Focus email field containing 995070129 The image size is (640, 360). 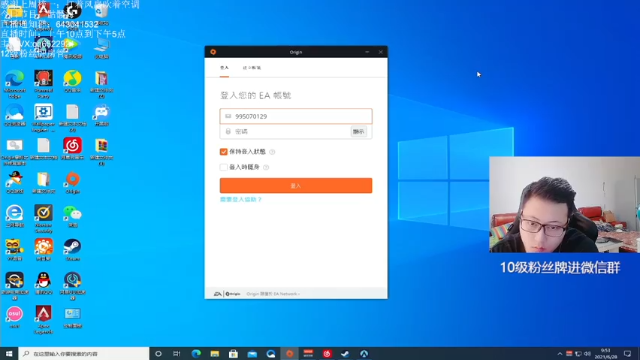pyautogui.click(x=296, y=116)
